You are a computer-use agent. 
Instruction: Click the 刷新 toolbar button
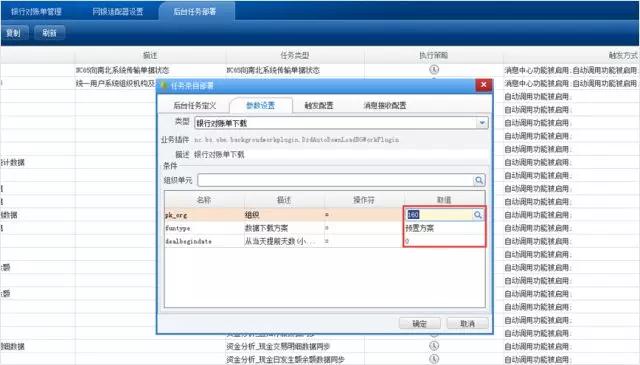point(49,33)
